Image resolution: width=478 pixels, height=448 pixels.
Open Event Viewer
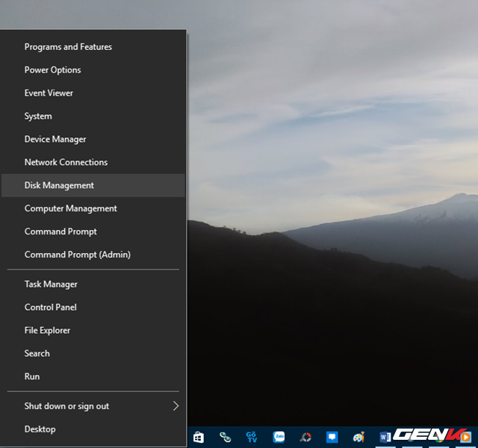click(x=49, y=93)
